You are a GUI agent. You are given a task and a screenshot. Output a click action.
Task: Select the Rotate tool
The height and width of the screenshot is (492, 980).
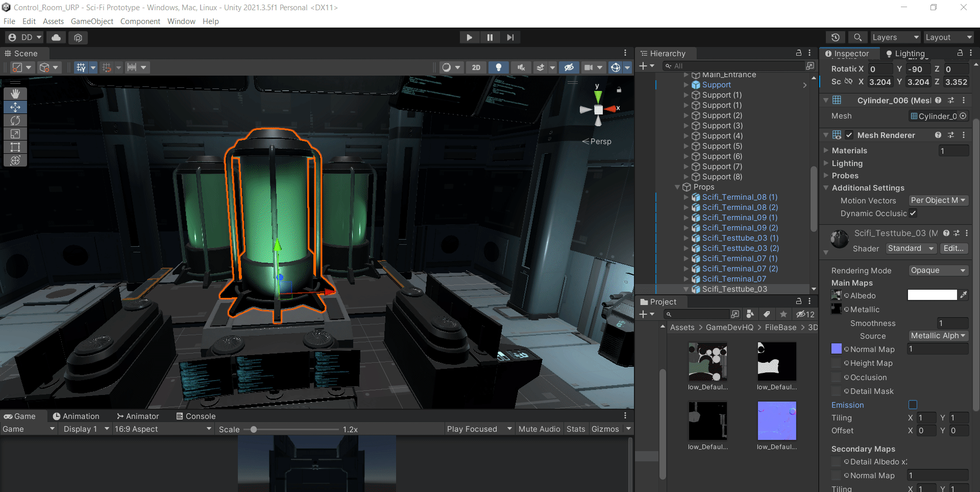[15, 121]
